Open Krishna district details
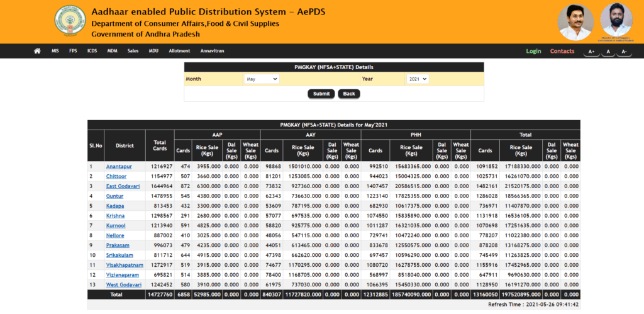Viewport: 644px width, 314px height. (x=116, y=216)
